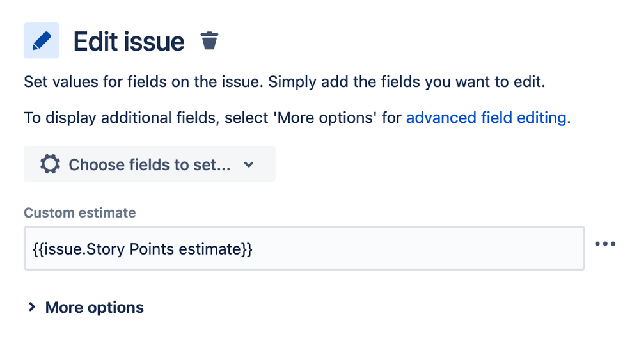This screenshot has width=639, height=364.
Task: Delete the action with the trash icon
Action: (209, 41)
